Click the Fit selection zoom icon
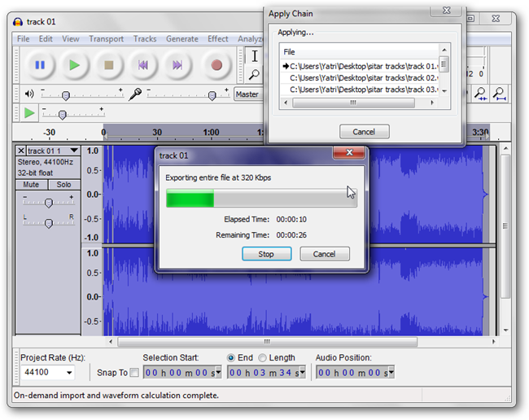 (480, 93)
